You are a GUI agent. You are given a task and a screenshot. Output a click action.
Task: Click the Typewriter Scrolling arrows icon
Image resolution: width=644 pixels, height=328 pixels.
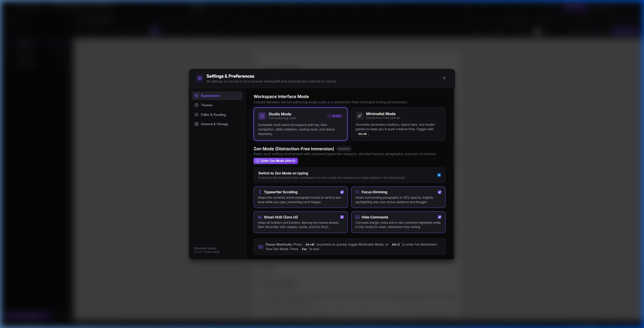pyautogui.click(x=260, y=192)
